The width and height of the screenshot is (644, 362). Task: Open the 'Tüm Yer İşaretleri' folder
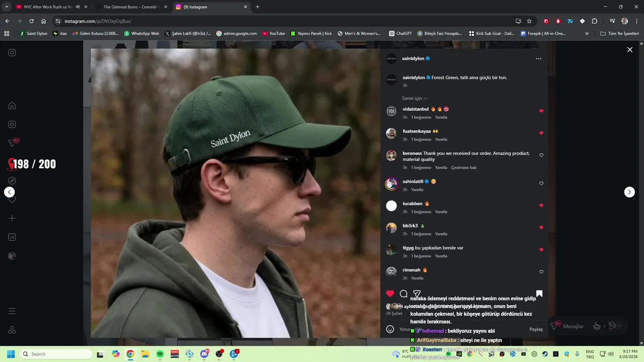[x=620, y=34]
